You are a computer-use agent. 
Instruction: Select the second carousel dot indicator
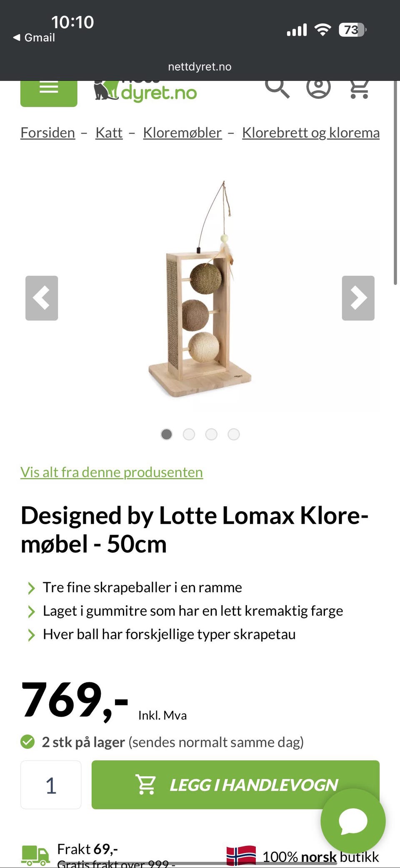point(189,434)
